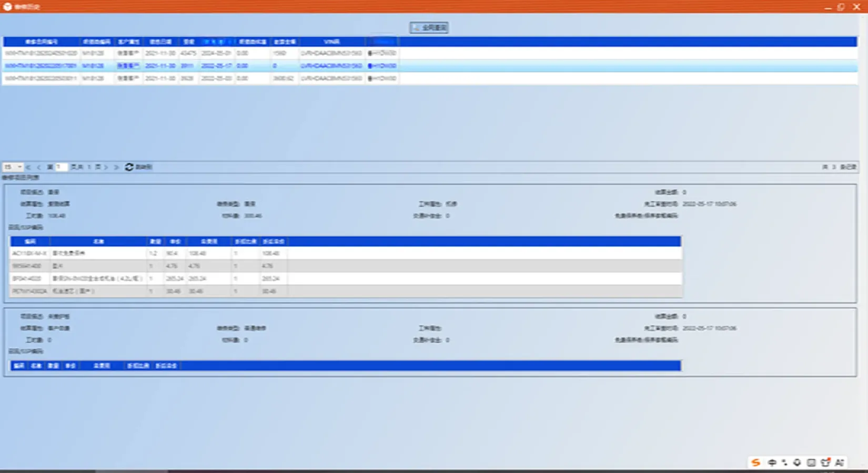Click the refresh icon in pagination bar
868x473 pixels.
129,167
